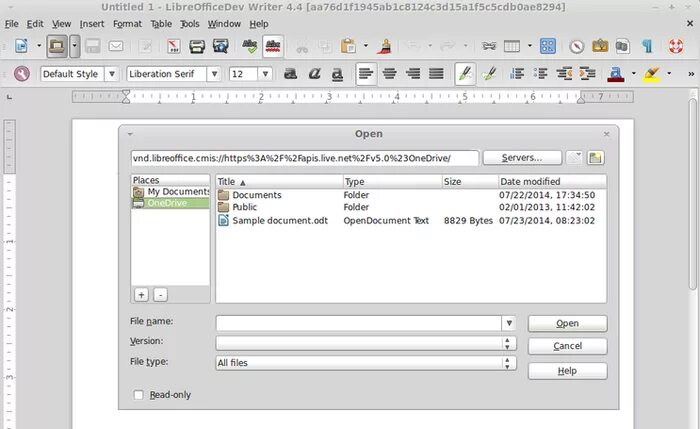Click the dialog Help button
Screen dimensions: 700x429
pyautogui.click(x=567, y=371)
